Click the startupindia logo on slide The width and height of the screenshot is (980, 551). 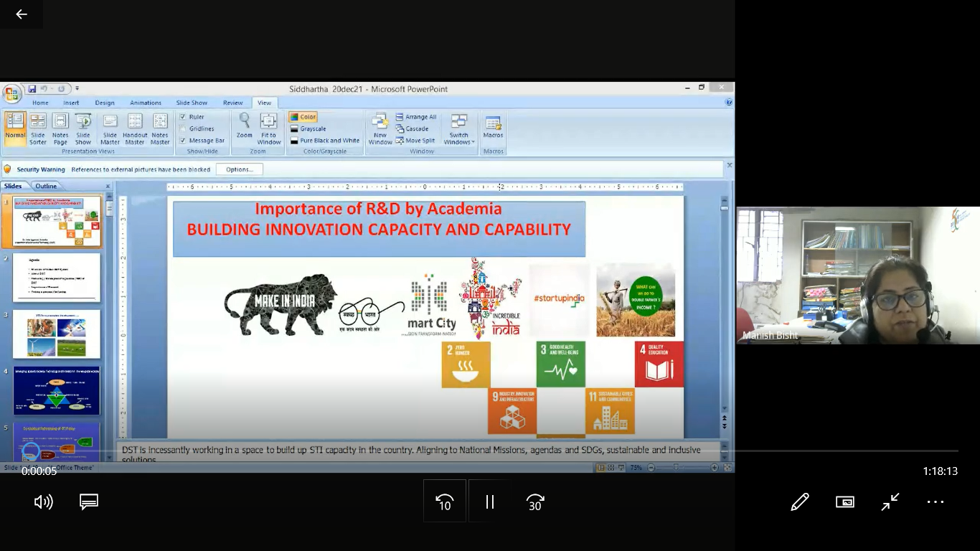coord(560,299)
